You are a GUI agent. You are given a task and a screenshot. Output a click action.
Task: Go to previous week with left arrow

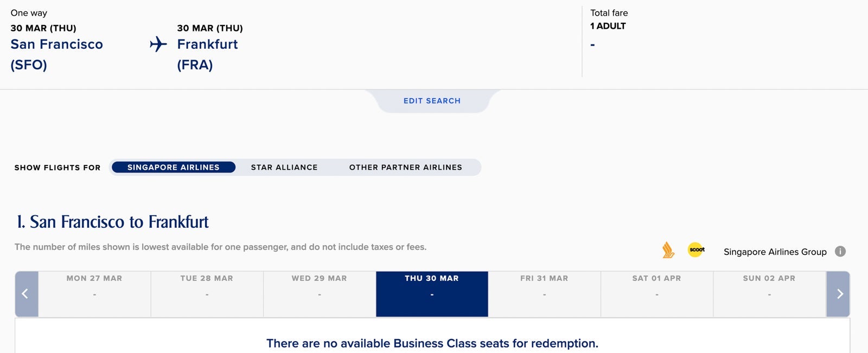25,294
